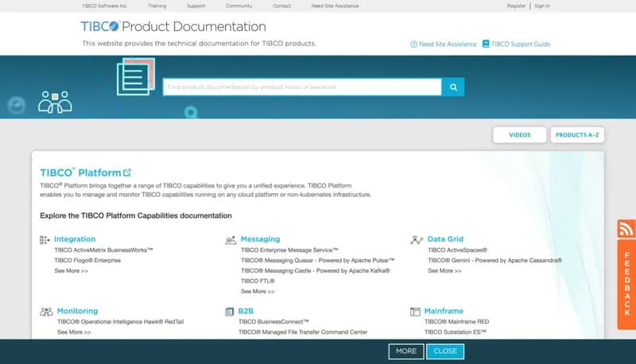Click the B2B category icon

pos(229,312)
